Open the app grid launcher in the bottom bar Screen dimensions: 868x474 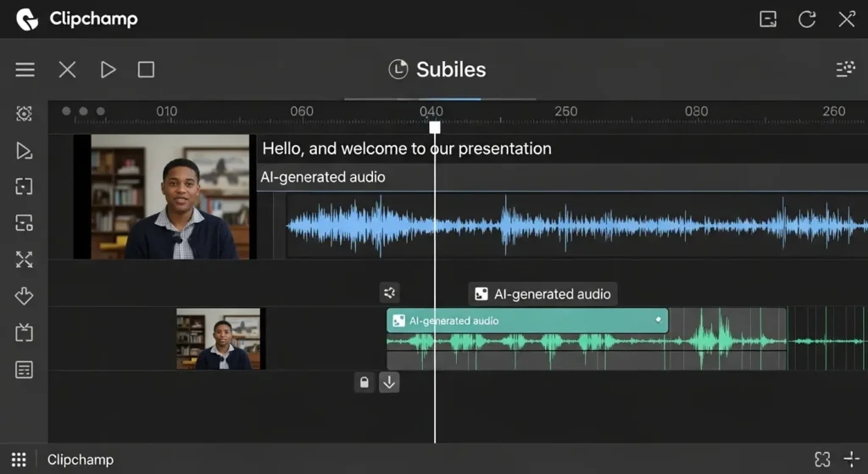tap(19, 459)
